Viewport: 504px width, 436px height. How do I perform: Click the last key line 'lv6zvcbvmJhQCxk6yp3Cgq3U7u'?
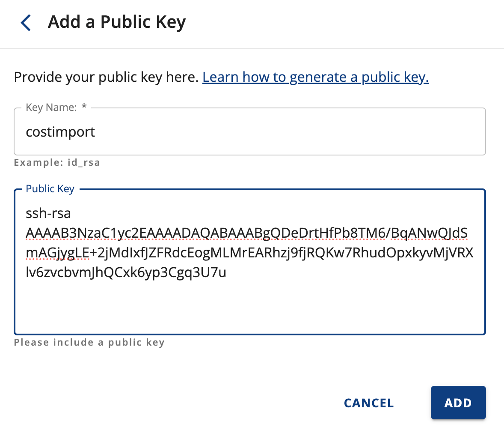pos(126,272)
